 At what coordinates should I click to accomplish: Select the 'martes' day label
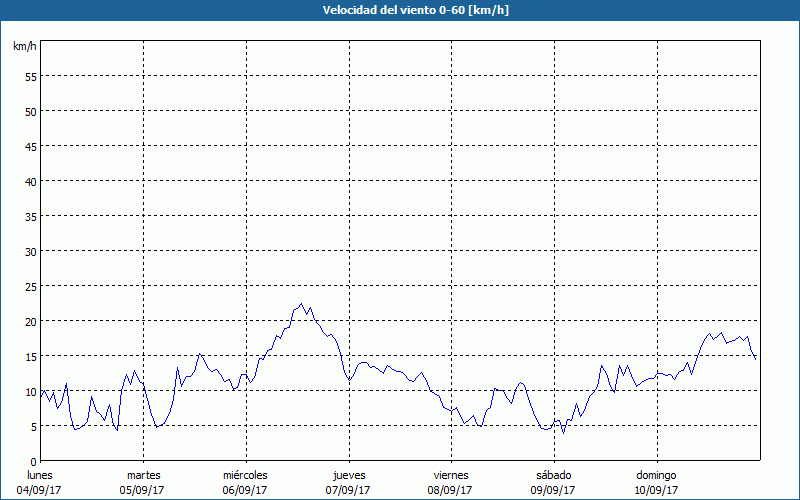[143, 474]
